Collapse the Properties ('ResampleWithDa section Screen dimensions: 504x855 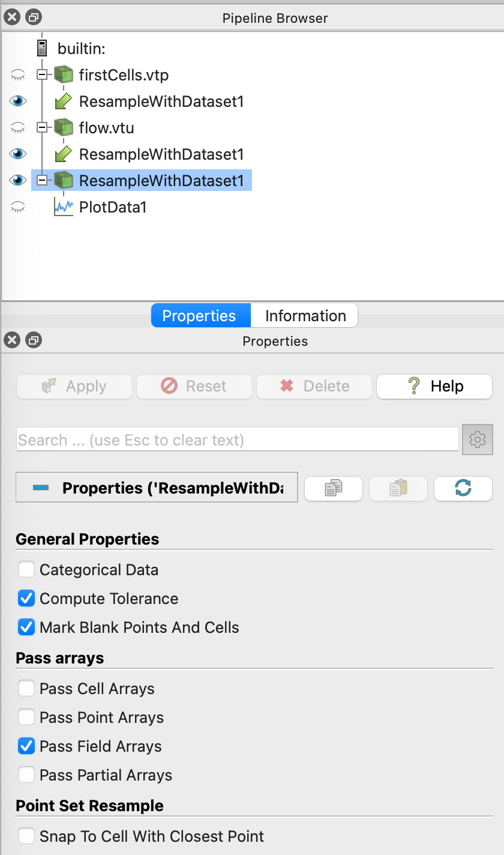(41, 489)
